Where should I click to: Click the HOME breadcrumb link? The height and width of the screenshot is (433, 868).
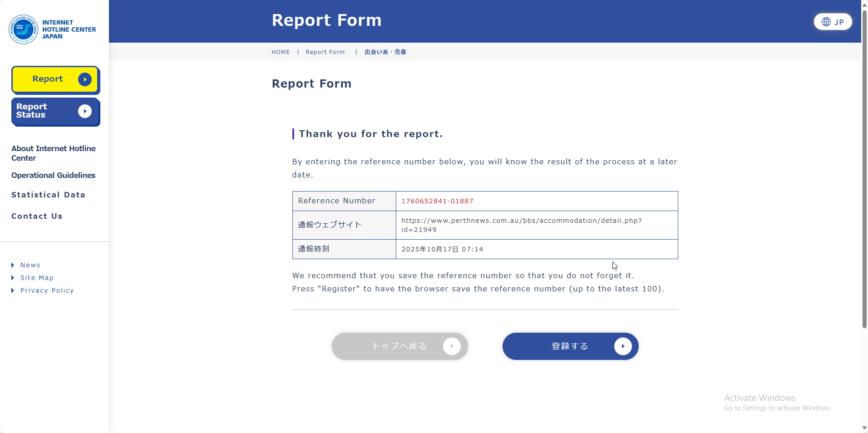[281, 52]
